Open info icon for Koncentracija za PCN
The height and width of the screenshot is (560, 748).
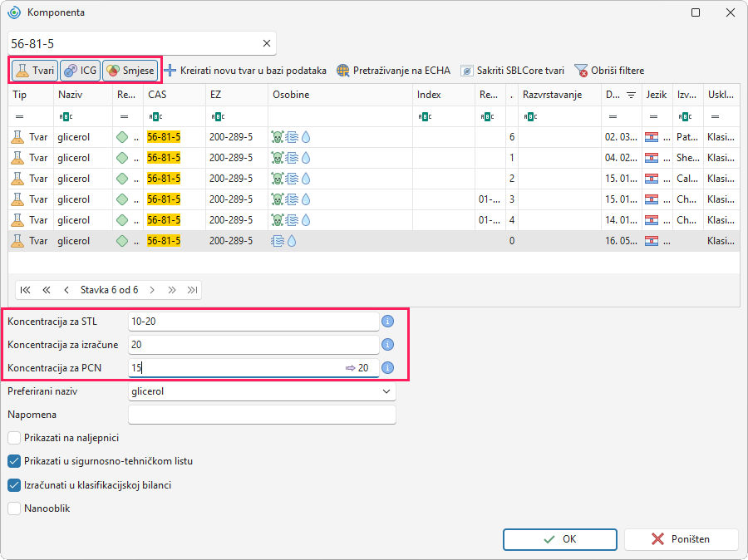point(388,368)
